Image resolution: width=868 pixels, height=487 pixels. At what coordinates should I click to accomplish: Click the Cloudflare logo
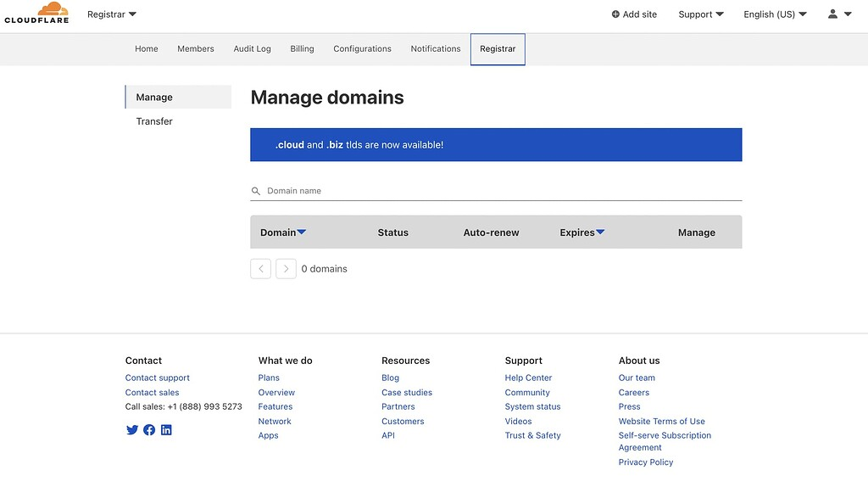[36, 13]
